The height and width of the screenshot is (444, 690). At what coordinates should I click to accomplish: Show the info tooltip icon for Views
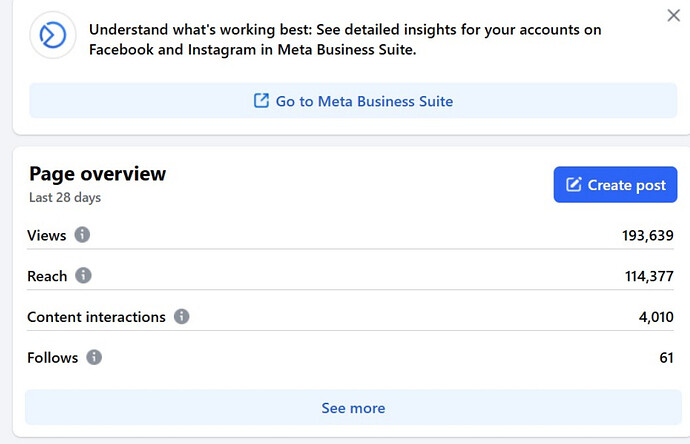point(82,235)
